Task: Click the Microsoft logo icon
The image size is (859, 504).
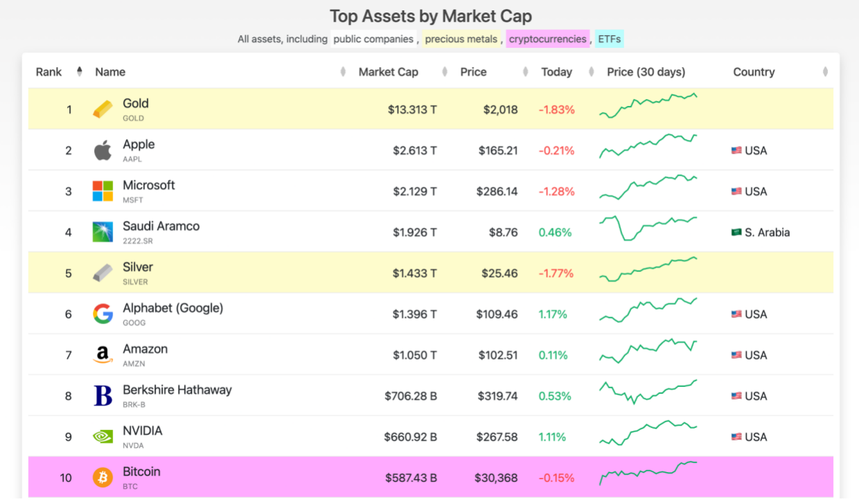Action: (x=103, y=191)
